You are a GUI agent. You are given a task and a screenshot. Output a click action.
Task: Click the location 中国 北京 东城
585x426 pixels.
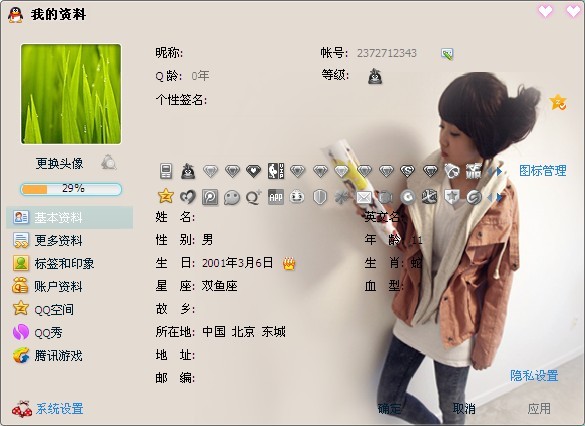pyautogui.click(x=244, y=332)
